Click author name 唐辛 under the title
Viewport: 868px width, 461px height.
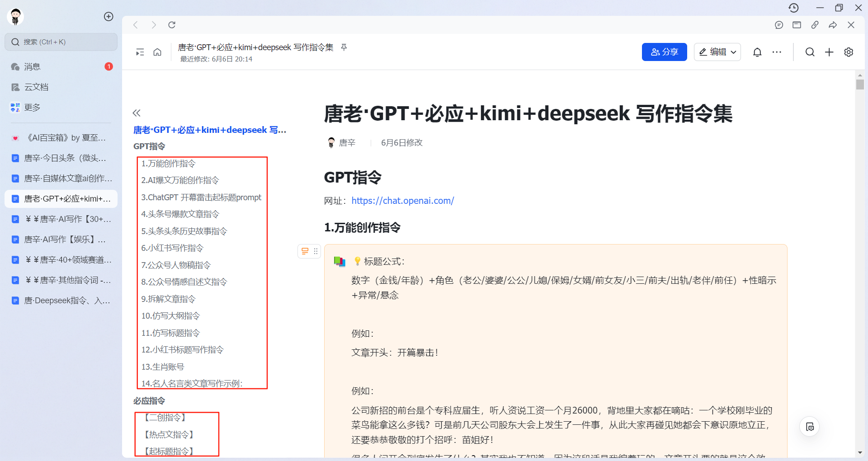coord(347,143)
